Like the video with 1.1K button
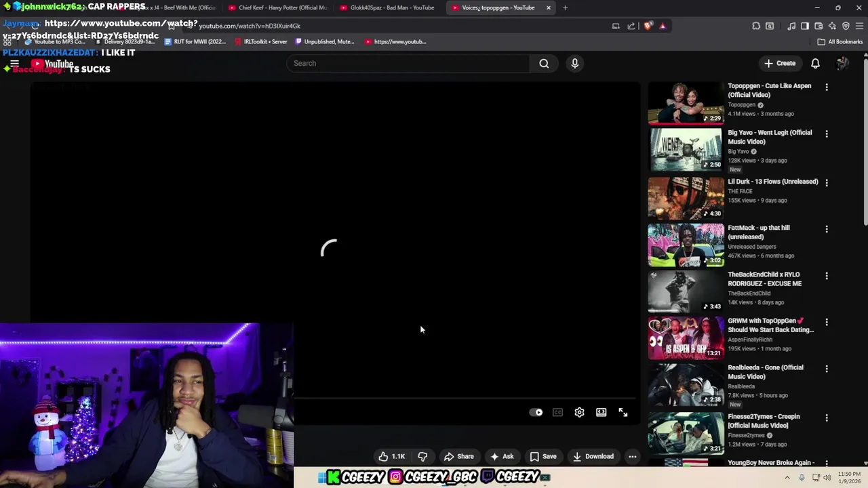The height and width of the screenshot is (488, 868). 392,456
